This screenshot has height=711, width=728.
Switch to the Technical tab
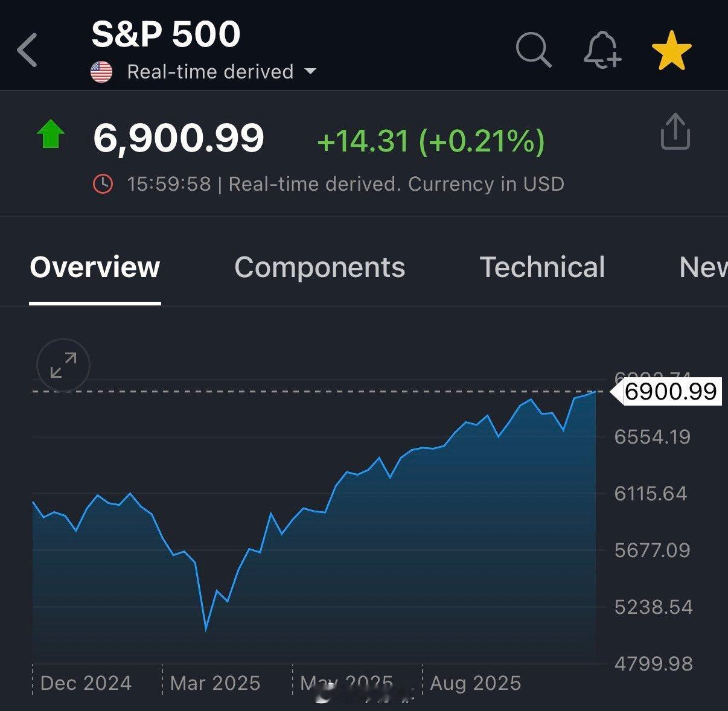click(542, 267)
